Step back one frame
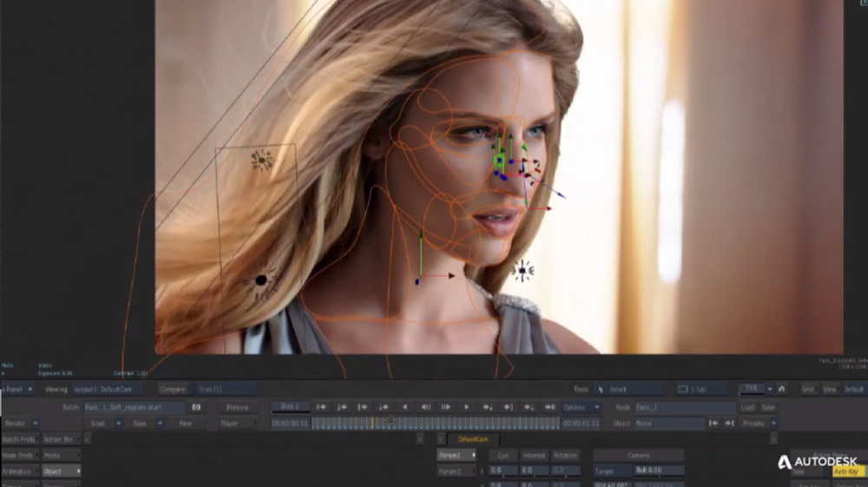868x487 pixels. (x=425, y=406)
